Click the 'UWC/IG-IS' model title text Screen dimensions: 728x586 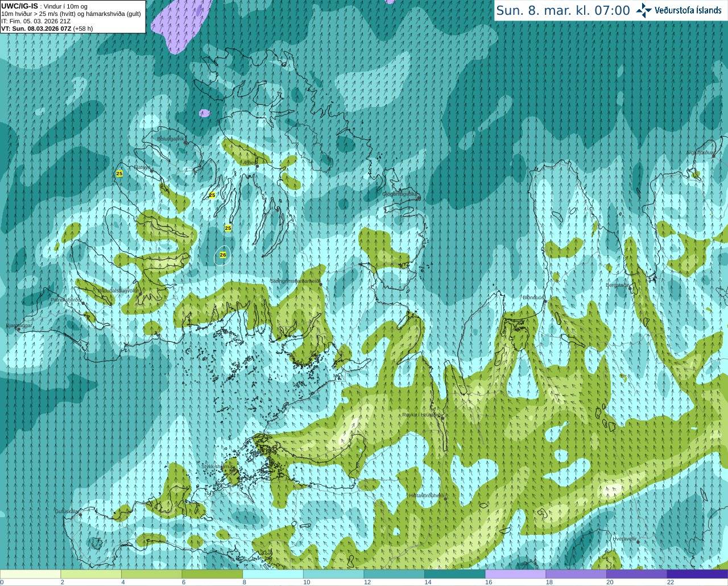click(x=20, y=6)
